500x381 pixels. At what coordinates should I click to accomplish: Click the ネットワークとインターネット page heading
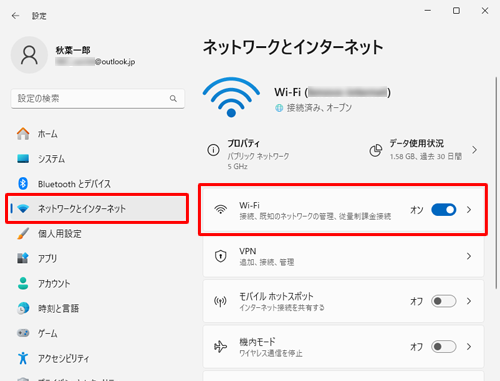pyautogui.click(x=293, y=47)
